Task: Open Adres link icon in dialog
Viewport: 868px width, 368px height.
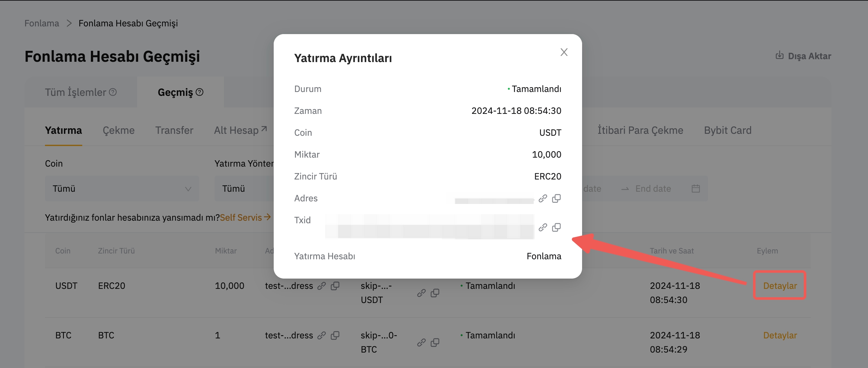Action: [543, 198]
